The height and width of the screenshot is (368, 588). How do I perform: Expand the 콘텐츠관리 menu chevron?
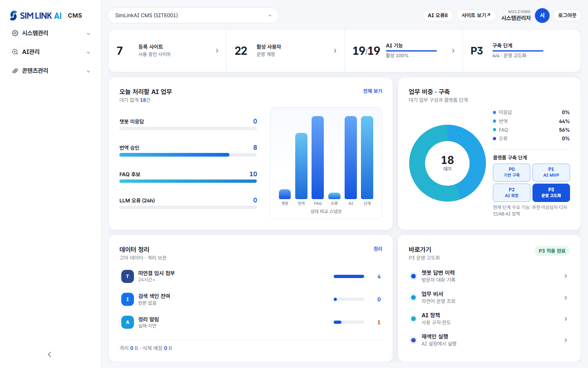point(88,71)
